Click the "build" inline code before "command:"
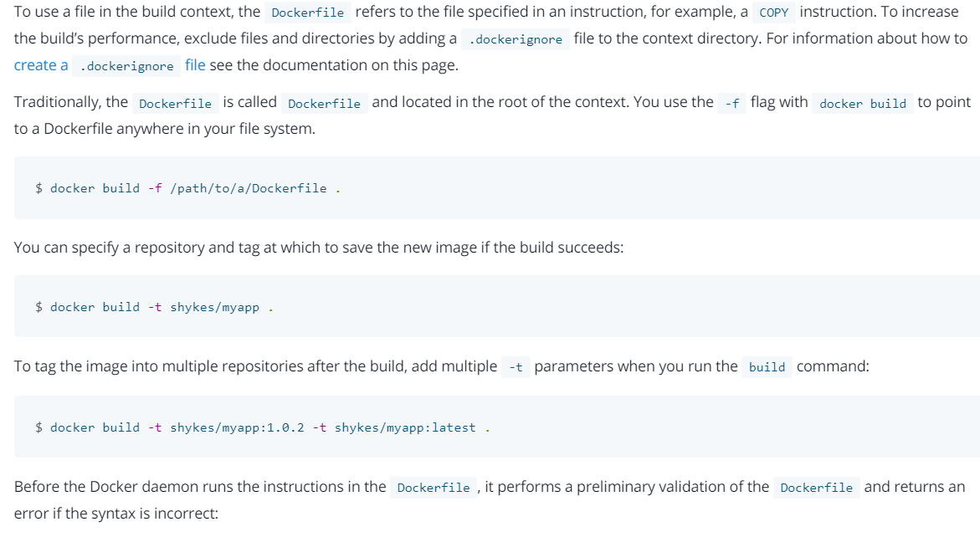This screenshot has width=980, height=537. (x=767, y=367)
